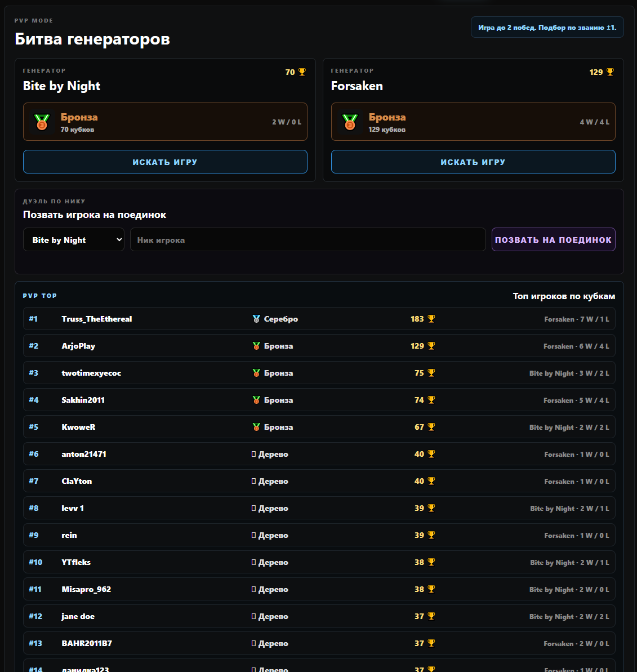637x672 pixels.
Task: Click trophy icon beside 74 cups
Action: coord(431,400)
